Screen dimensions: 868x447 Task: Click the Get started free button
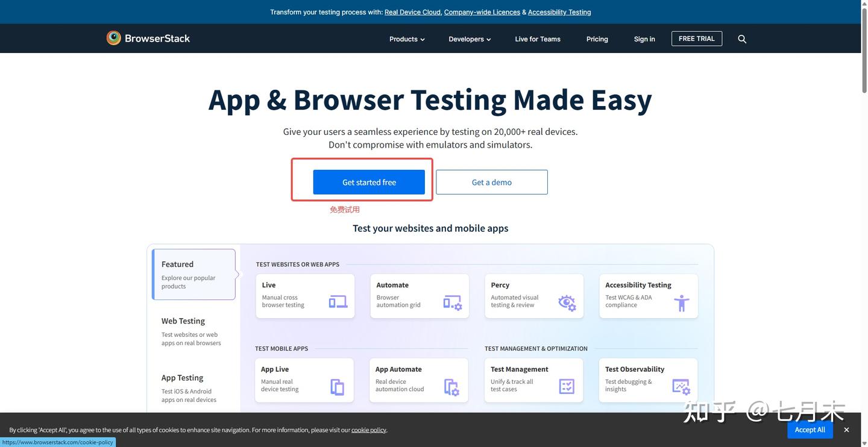coord(369,181)
